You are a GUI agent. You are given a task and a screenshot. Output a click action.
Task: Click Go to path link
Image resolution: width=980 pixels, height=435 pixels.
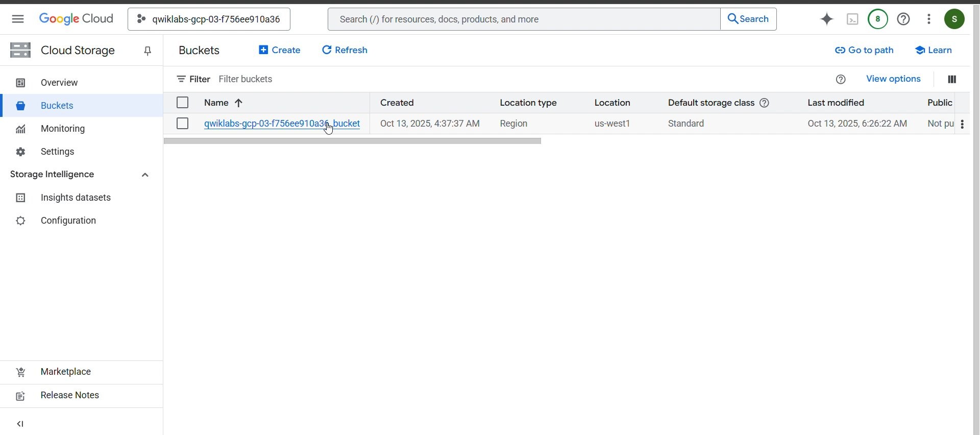pyautogui.click(x=864, y=50)
